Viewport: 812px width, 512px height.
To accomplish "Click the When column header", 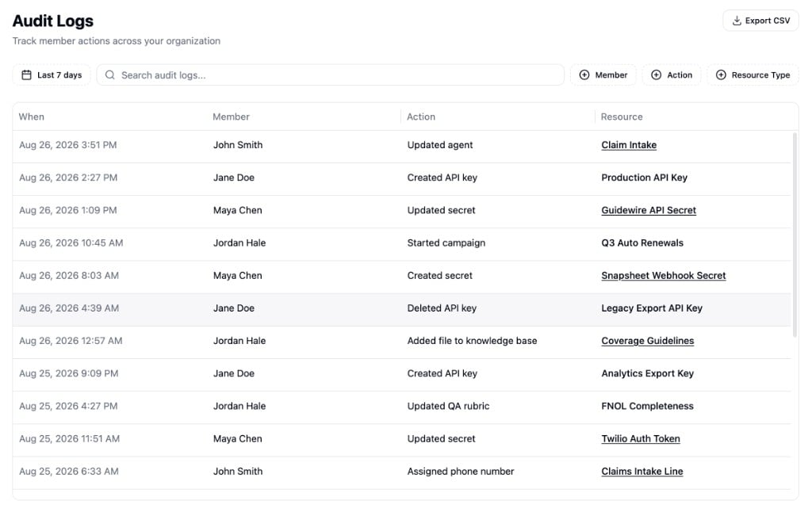I will click(x=32, y=117).
